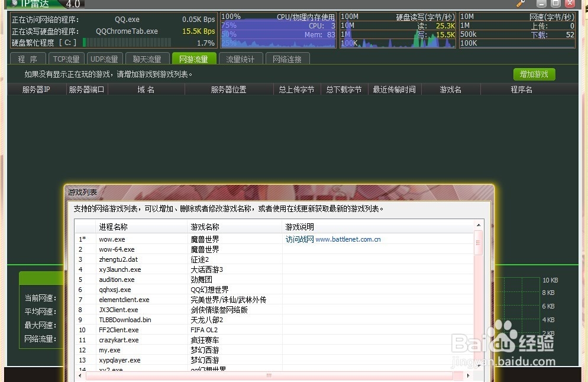
Task: Open the www.battlenet.com.cn link
Action: (x=348, y=239)
